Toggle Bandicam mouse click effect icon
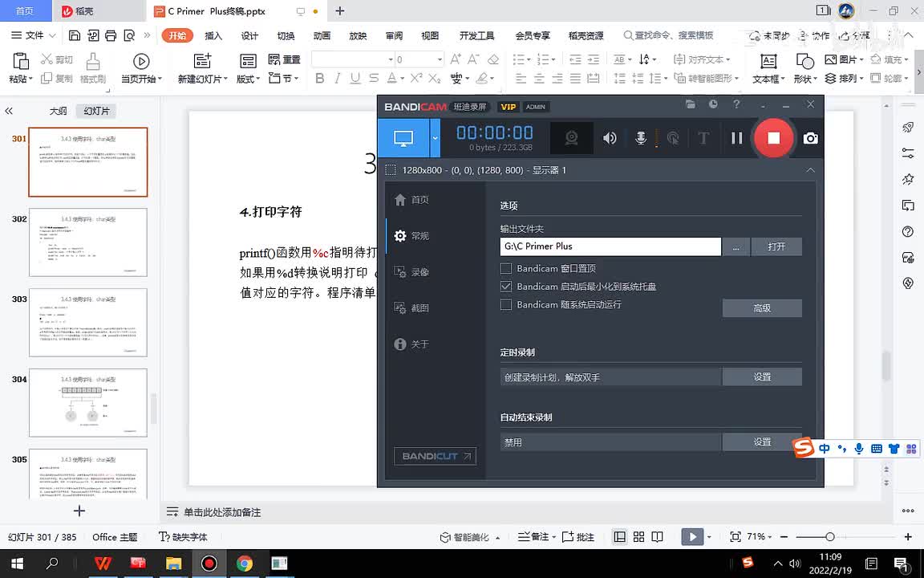 click(672, 138)
